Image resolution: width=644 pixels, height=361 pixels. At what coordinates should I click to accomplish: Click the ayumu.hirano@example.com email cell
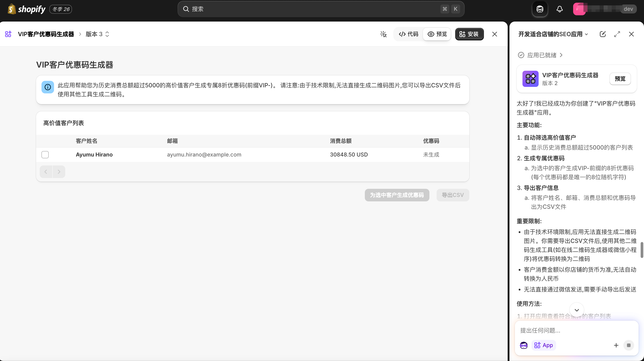(204, 155)
